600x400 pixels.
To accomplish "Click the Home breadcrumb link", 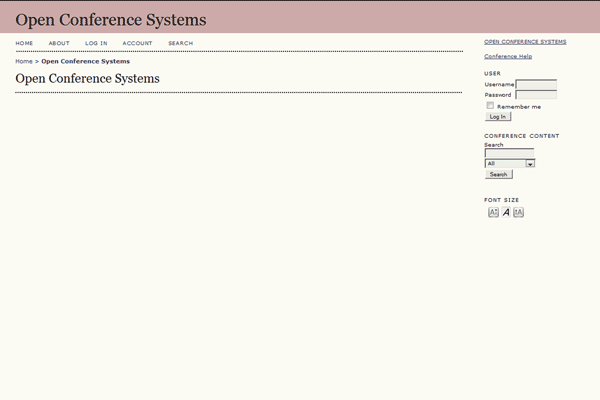I will 24,61.
